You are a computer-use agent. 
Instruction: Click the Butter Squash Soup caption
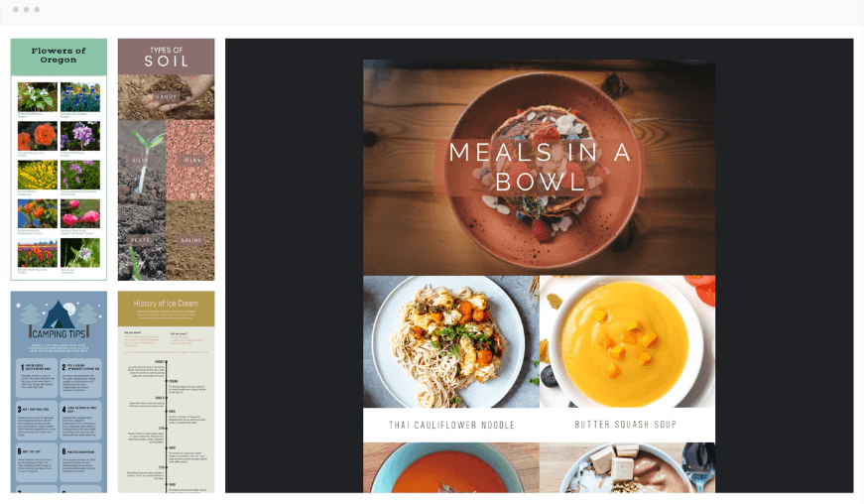coord(627,425)
